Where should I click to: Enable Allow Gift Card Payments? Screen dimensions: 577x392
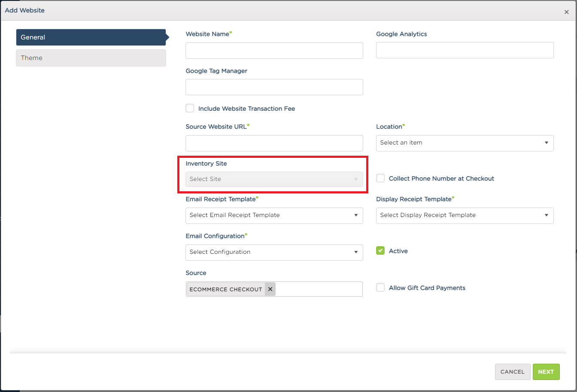click(380, 287)
